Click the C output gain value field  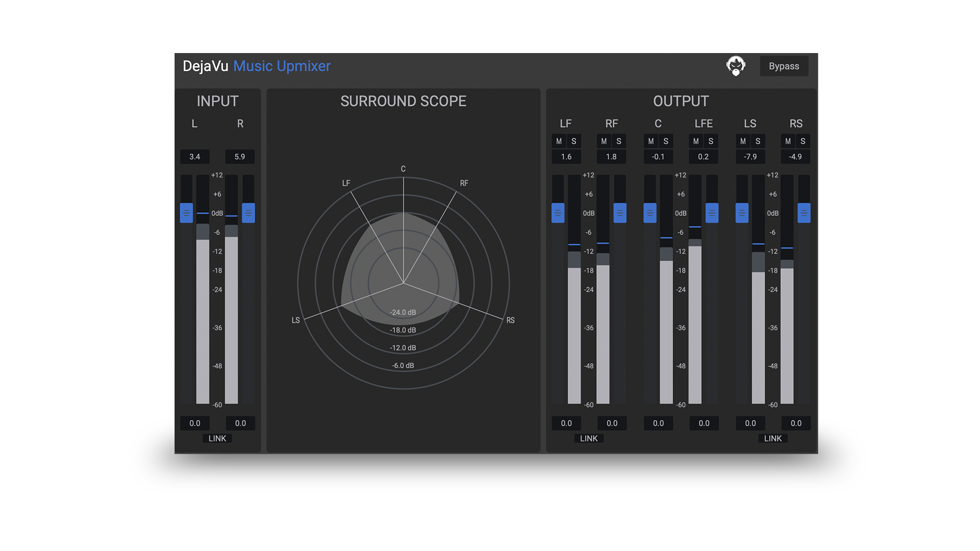(658, 423)
